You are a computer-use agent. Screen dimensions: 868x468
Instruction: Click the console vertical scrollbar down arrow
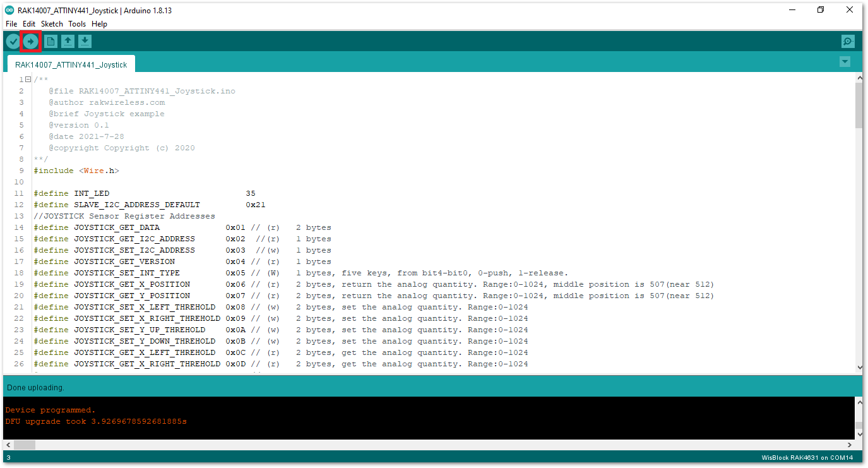pyautogui.click(x=859, y=435)
